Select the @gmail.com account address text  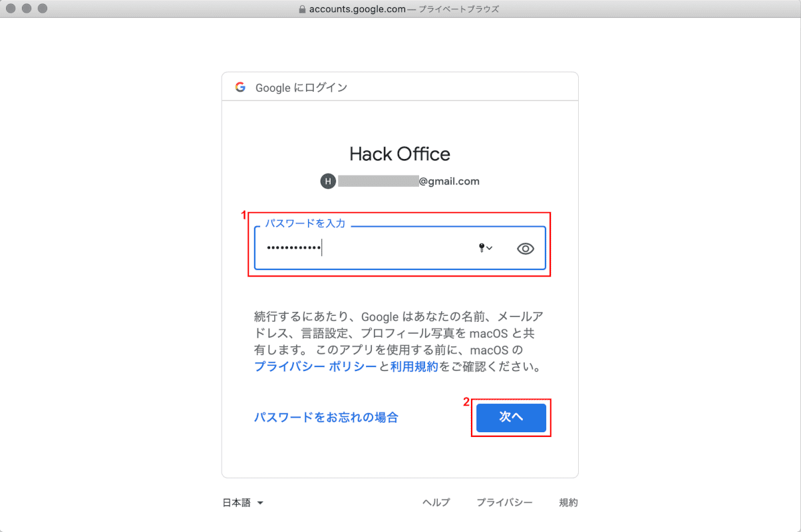(x=449, y=181)
